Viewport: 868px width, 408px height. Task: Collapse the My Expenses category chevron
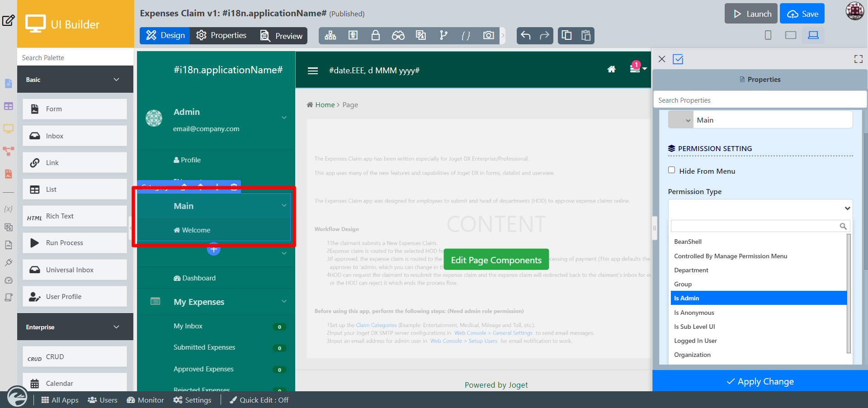284,301
